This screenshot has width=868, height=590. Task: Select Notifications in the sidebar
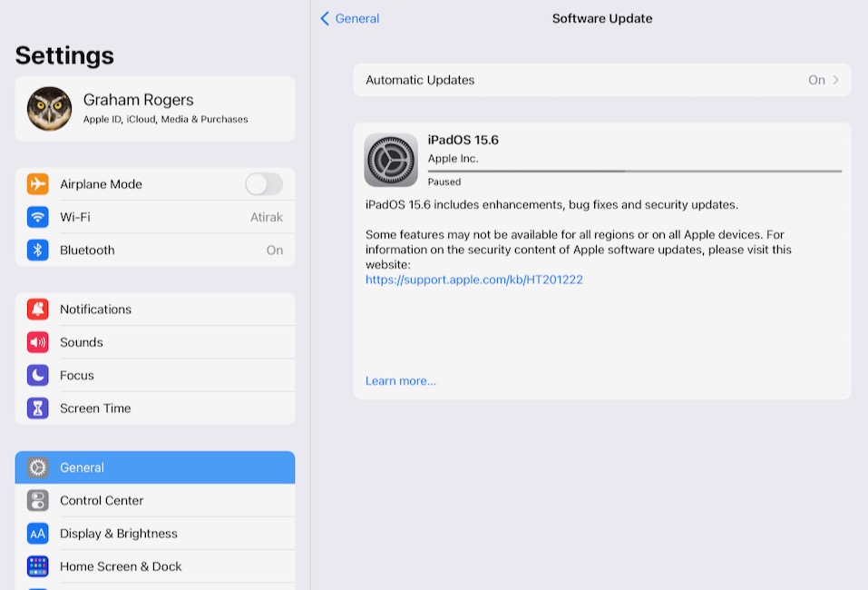tap(155, 310)
